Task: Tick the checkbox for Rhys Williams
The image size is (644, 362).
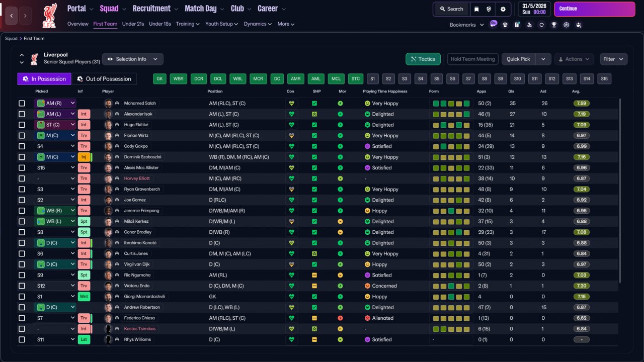Action: pyautogui.click(x=22, y=339)
